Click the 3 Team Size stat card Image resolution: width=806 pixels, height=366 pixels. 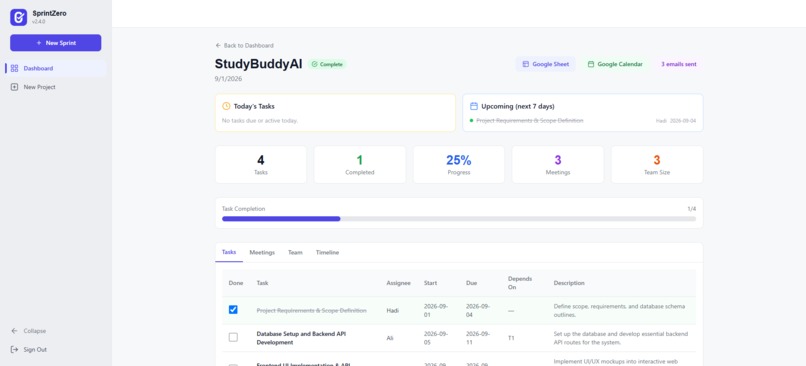pyautogui.click(x=657, y=164)
